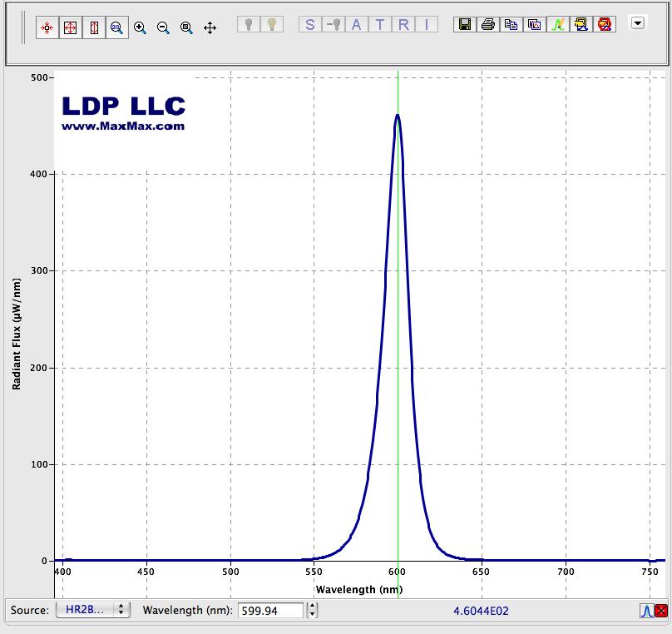Screen dimensions: 672x634
Task: Select the zoom to region magnifier icon
Action: [x=186, y=27]
